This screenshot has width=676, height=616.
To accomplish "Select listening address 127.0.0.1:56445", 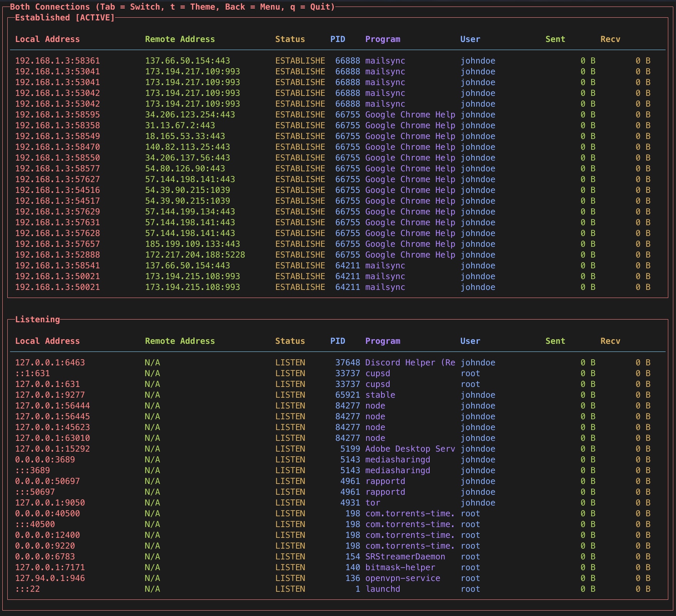I will tap(52, 417).
